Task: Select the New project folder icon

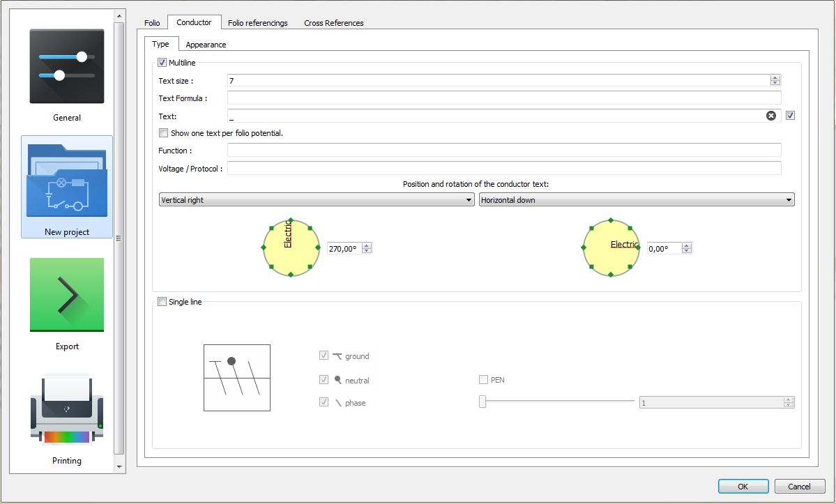Action: point(67,181)
